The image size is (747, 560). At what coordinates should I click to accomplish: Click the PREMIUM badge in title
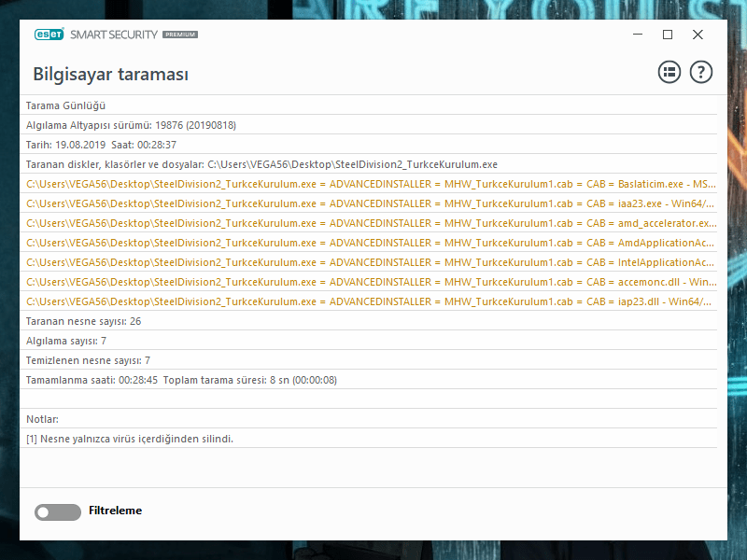[180, 35]
